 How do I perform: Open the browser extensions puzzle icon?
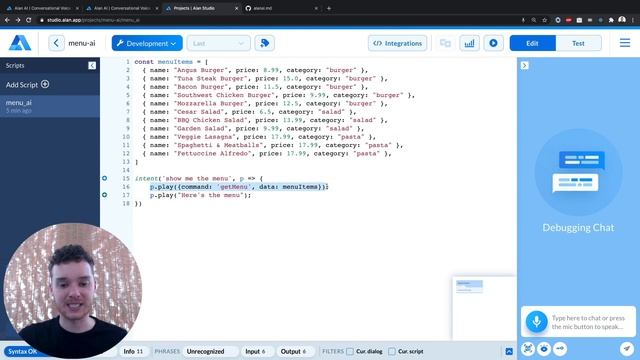tap(611, 20)
